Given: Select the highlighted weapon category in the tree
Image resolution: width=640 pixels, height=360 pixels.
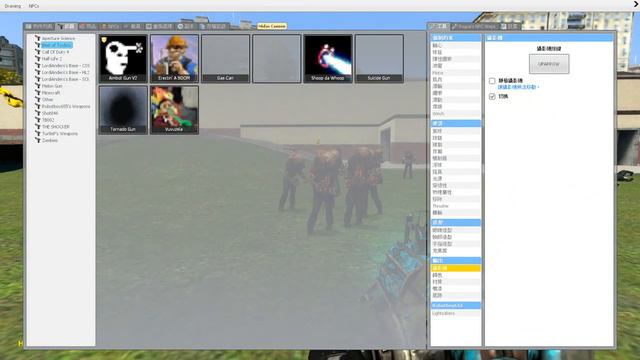Looking at the screenshot, I should point(57,45).
